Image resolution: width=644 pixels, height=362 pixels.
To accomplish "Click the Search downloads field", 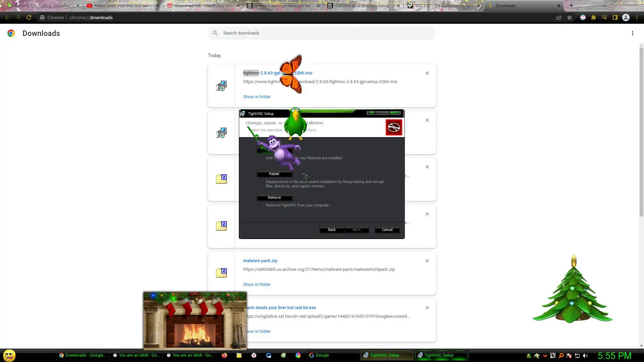I will click(x=322, y=33).
